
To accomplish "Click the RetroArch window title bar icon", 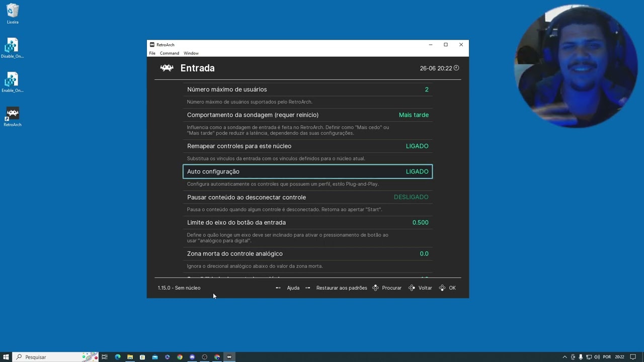I will tap(152, 45).
